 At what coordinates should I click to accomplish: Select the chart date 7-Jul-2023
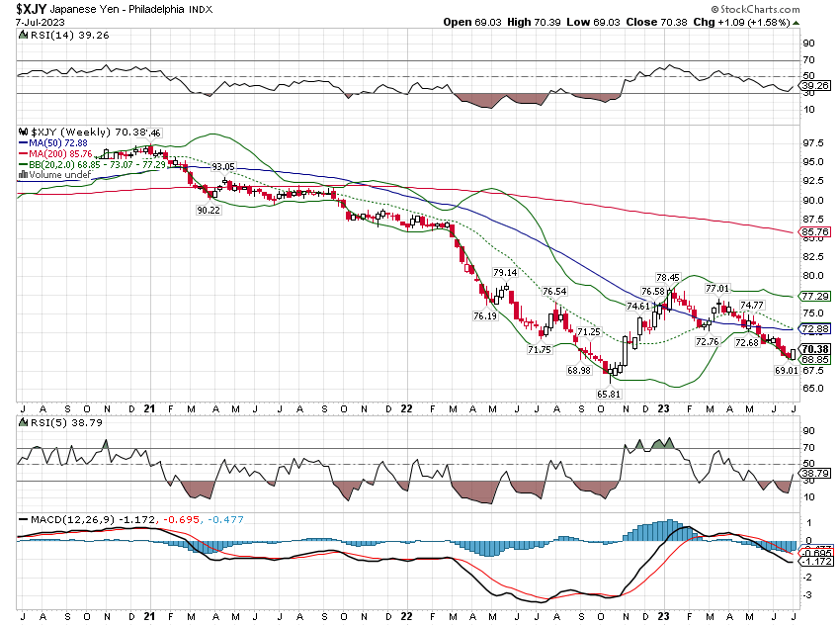(41, 22)
